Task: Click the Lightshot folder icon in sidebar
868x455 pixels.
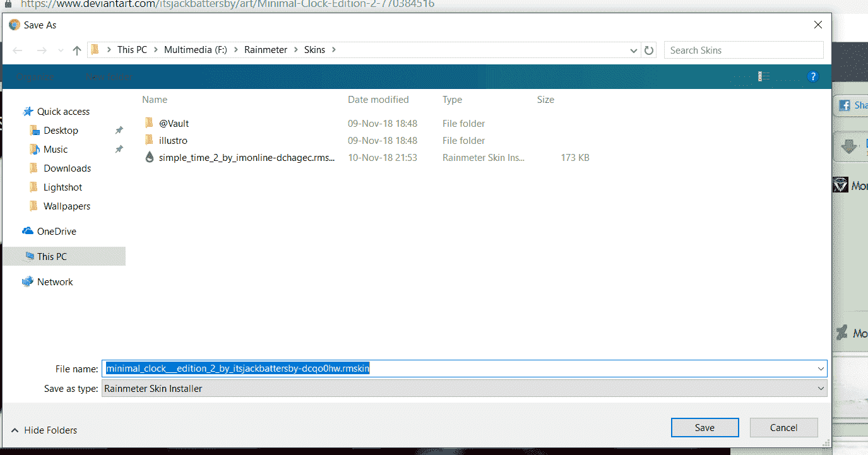Action: [34, 187]
